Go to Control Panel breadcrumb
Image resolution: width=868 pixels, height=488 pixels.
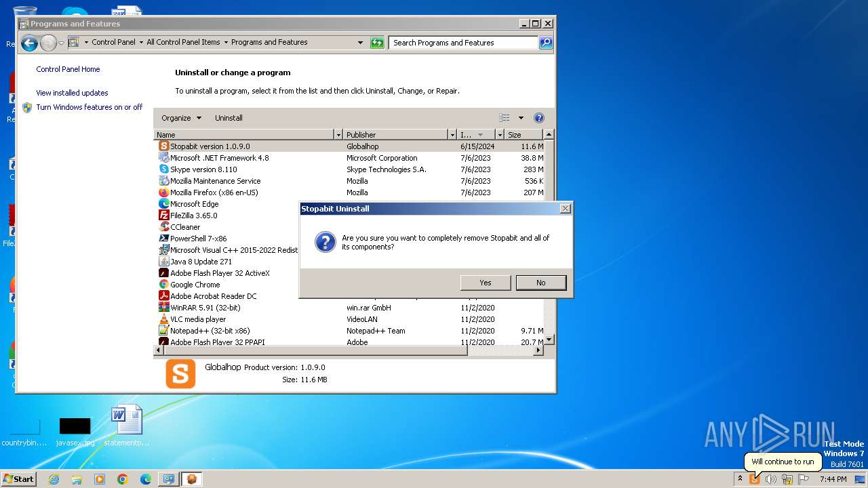[113, 42]
